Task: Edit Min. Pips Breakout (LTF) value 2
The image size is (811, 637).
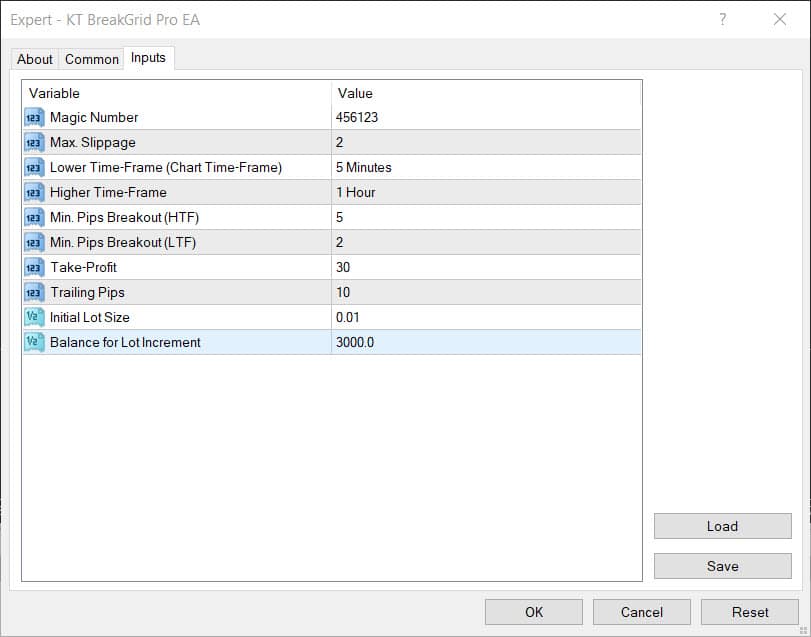Action: pyautogui.click(x=486, y=242)
